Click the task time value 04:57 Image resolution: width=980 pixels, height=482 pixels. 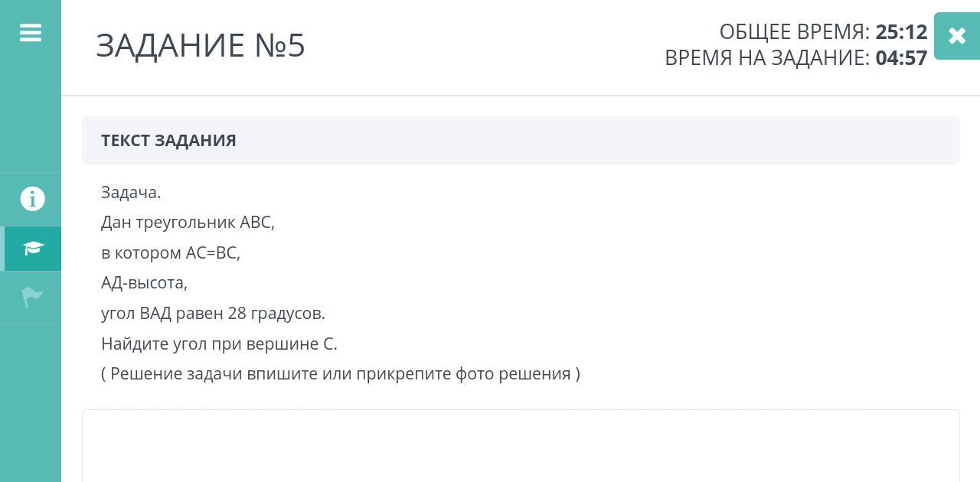pyautogui.click(x=901, y=58)
